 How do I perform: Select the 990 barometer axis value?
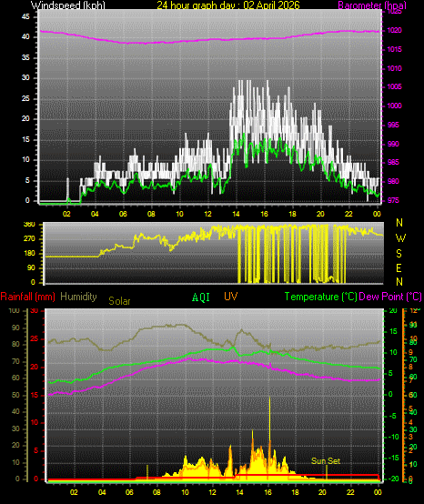coord(393,144)
